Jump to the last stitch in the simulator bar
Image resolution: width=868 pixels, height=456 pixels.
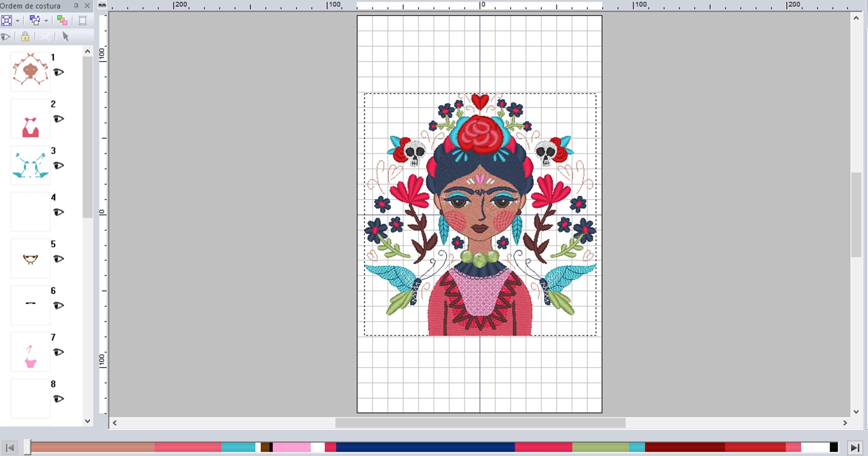pos(855,447)
